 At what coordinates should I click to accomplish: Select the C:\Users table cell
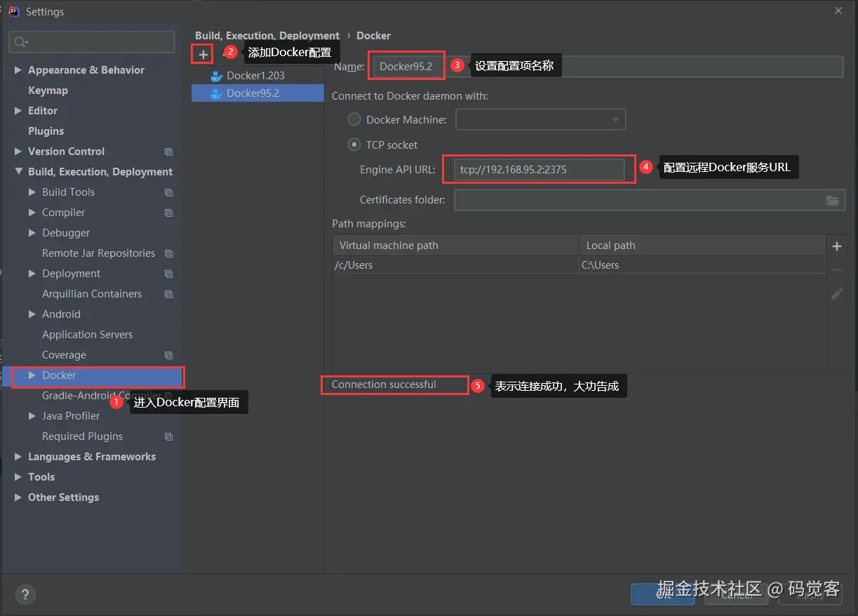pyautogui.click(x=702, y=265)
